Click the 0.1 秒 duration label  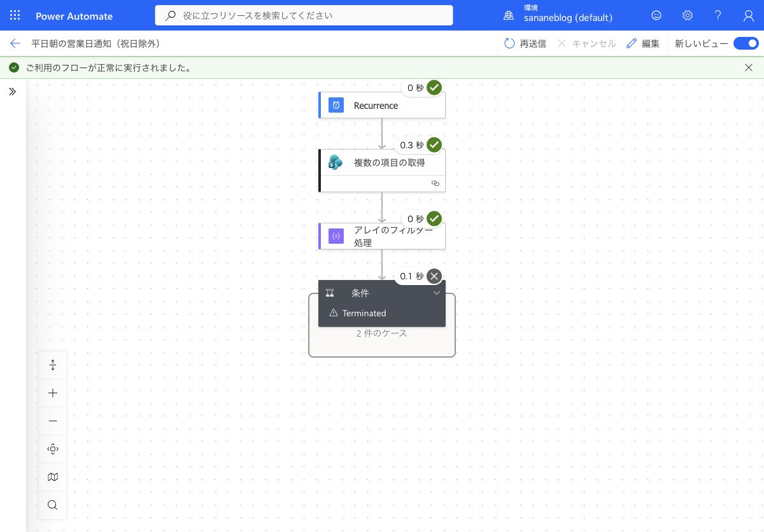click(411, 276)
